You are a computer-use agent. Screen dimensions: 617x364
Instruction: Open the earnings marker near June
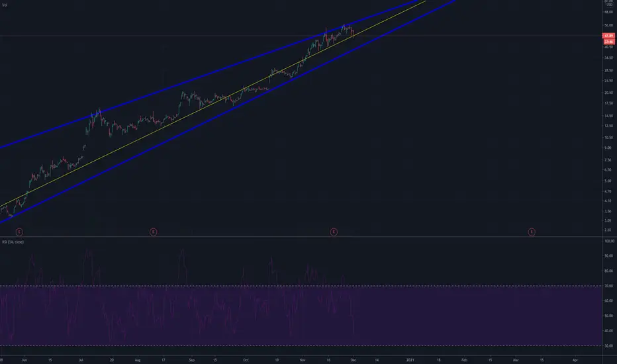pos(19,232)
